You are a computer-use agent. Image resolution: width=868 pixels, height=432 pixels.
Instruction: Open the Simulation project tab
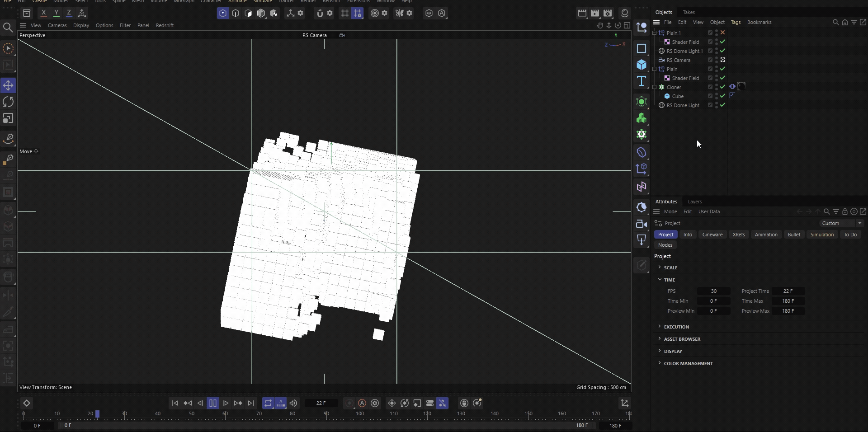pos(821,235)
